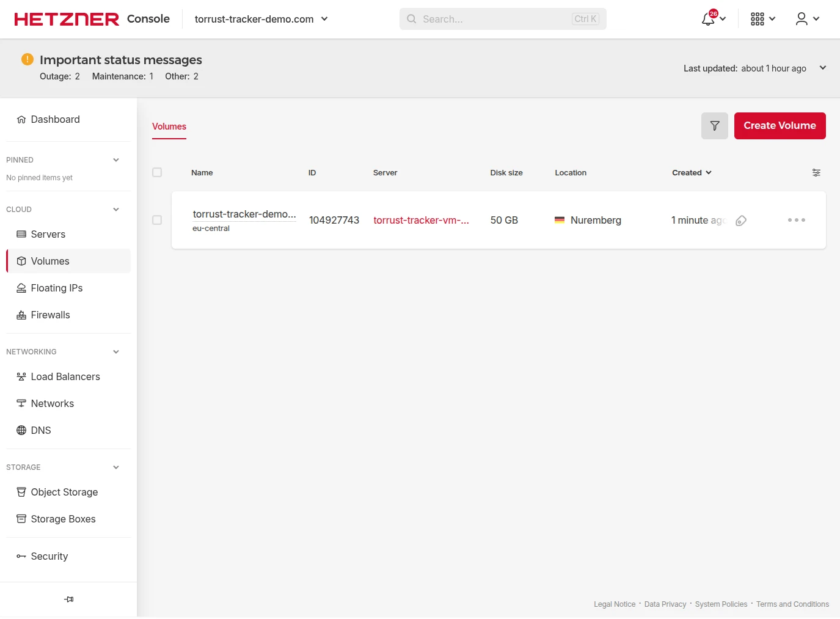This screenshot has width=840, height=619.
Task: Open the notifications bell icon
Action: (x=709, y=19)
